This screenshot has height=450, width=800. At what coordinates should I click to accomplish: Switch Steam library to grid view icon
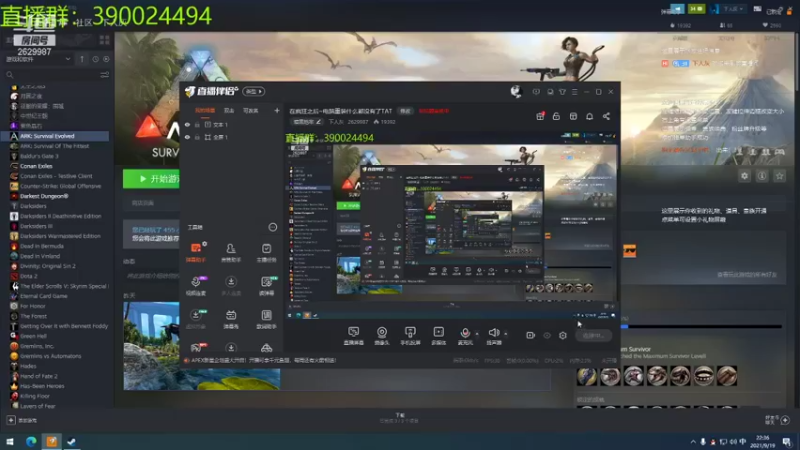pos(105,39)
